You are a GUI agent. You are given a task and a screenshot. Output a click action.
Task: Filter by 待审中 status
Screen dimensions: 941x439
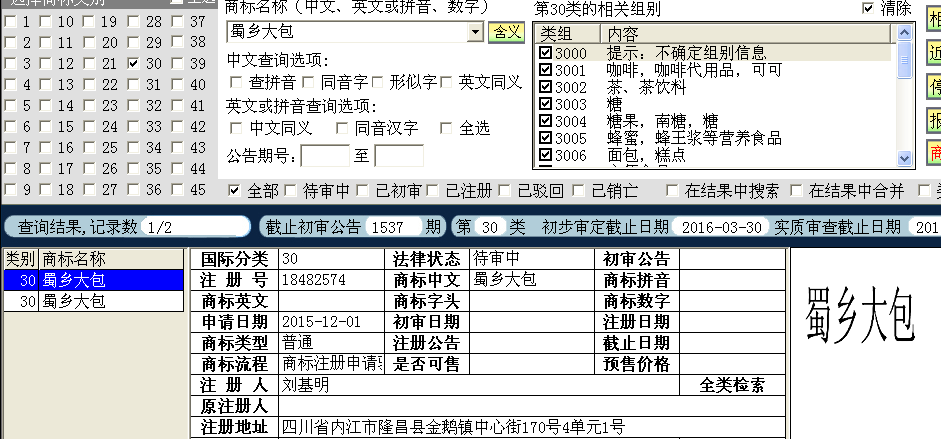(x=290, y=191)
